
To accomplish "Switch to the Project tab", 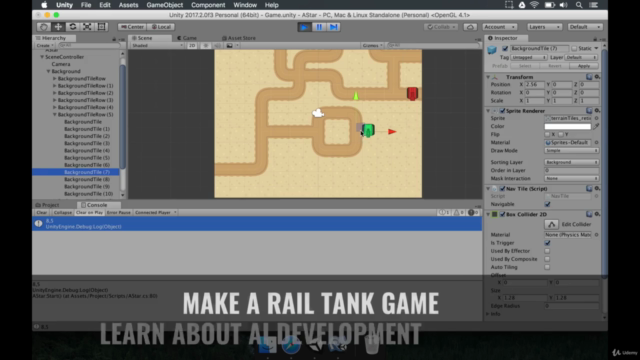I will pyautogui.click(x=48, y=205).
